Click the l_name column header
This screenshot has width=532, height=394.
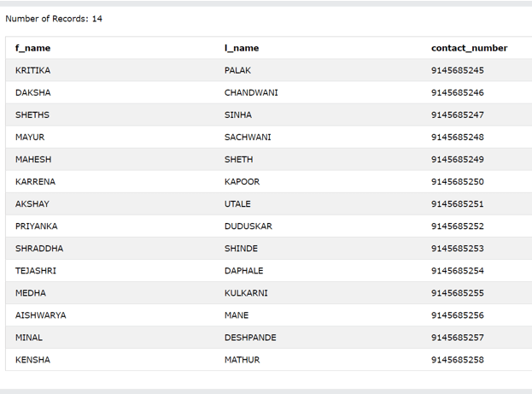(x=242, y=48)
